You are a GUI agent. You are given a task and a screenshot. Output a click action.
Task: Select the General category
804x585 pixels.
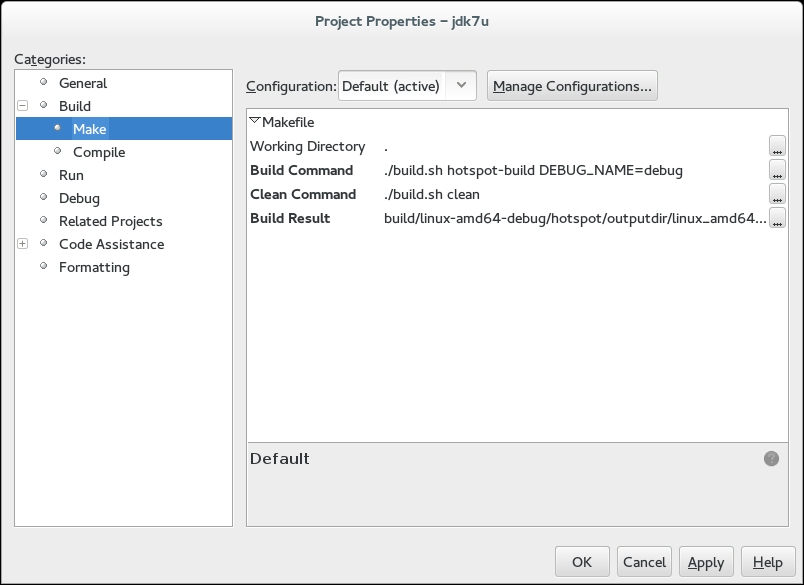click(83, 83)
